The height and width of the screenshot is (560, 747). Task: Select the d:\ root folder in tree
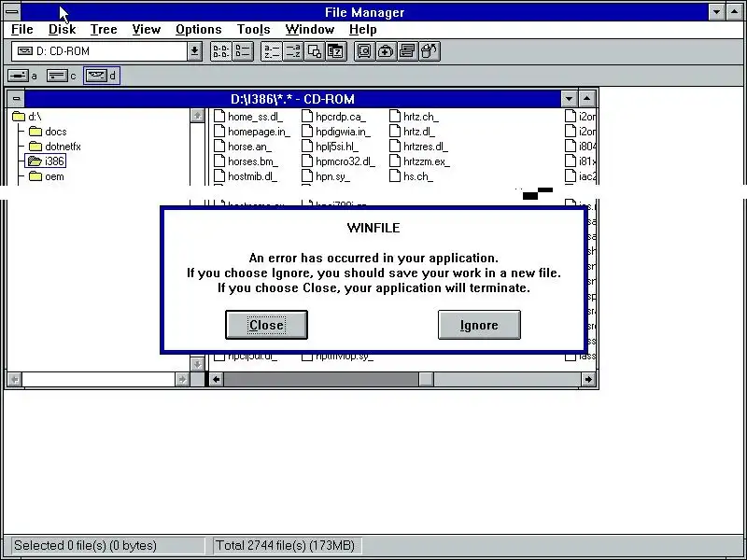pos(27,117)
